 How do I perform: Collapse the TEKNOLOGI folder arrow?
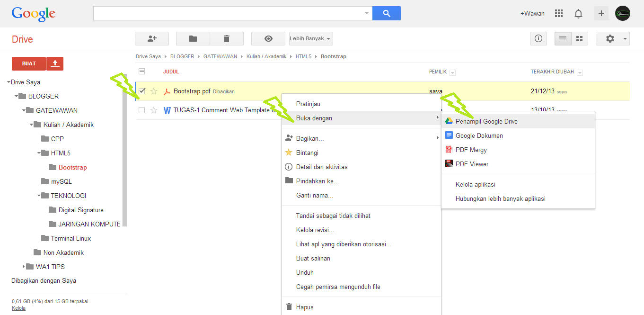click(39, 196)
